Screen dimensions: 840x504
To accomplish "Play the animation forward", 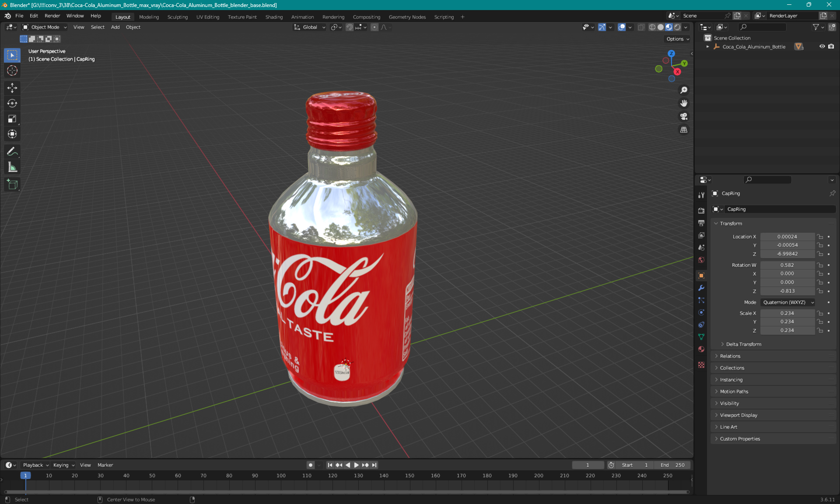I will pos(356,465).
